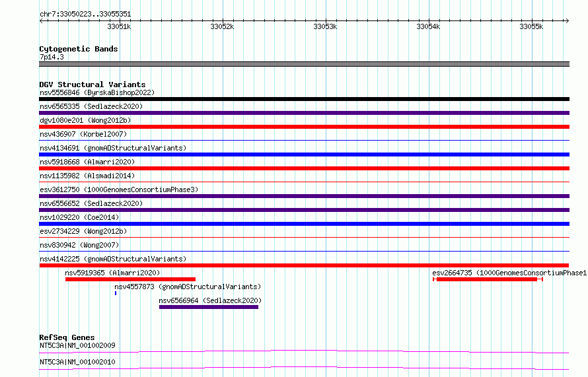Open nsv6556652 (Sedlazeck2020) label

click(91, 203)
